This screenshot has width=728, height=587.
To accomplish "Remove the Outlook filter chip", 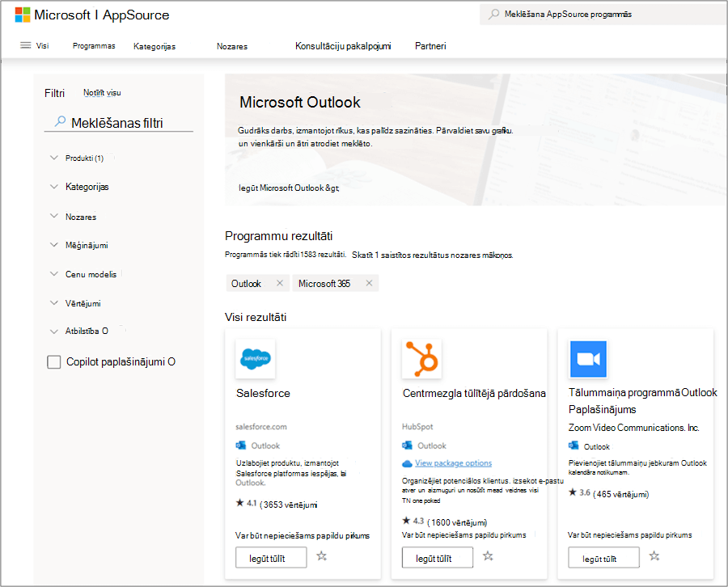I will pos(280,283).
